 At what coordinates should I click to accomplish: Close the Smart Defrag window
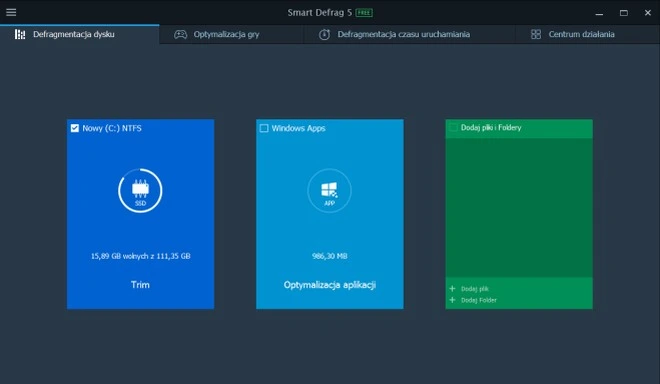point(648,13)
